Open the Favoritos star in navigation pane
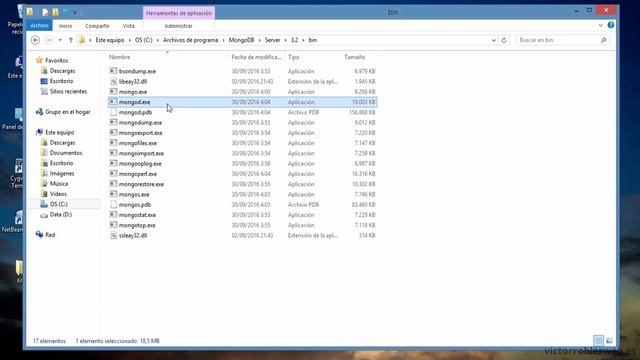Screen dimensions: 640x360 point(39,60)
